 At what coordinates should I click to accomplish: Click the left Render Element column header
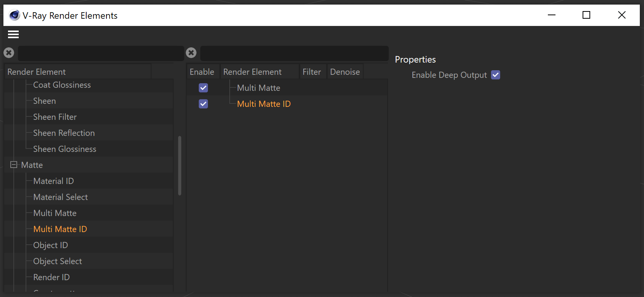coord(78,72)
